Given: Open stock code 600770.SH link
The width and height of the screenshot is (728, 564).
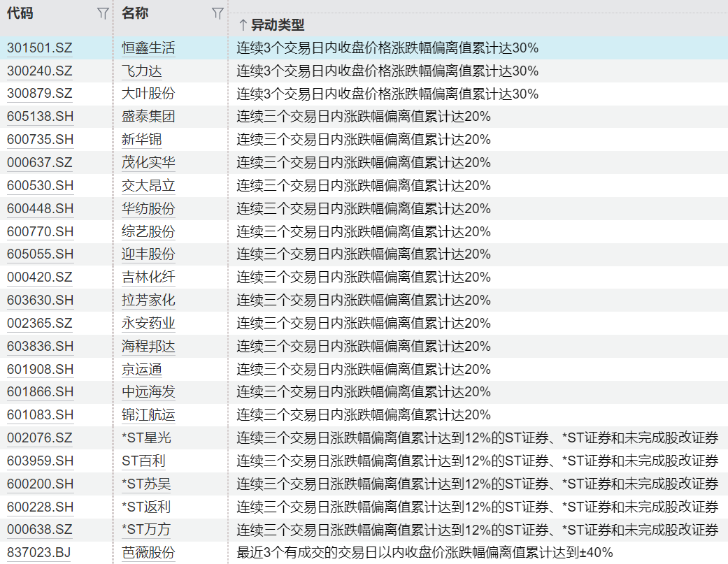Looking at the screenshot, I should coord(41,231).
